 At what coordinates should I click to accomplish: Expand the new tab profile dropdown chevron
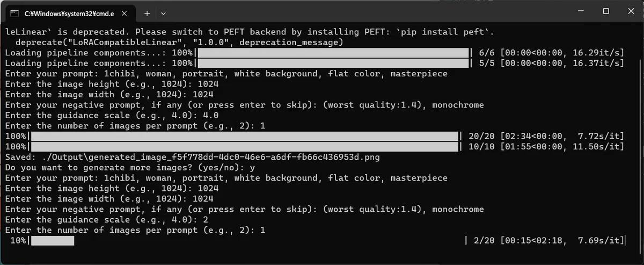[164, 12]
